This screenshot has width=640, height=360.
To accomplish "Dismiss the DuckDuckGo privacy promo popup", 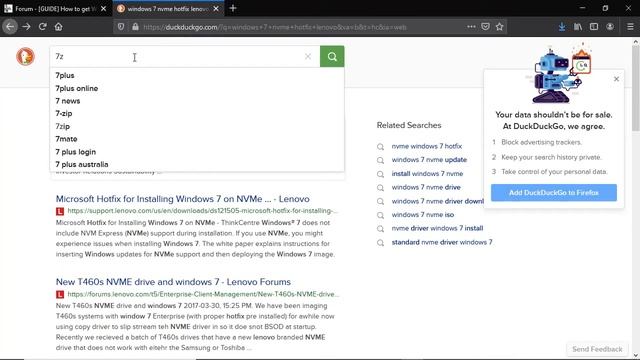I will click(x=616, y=79).
